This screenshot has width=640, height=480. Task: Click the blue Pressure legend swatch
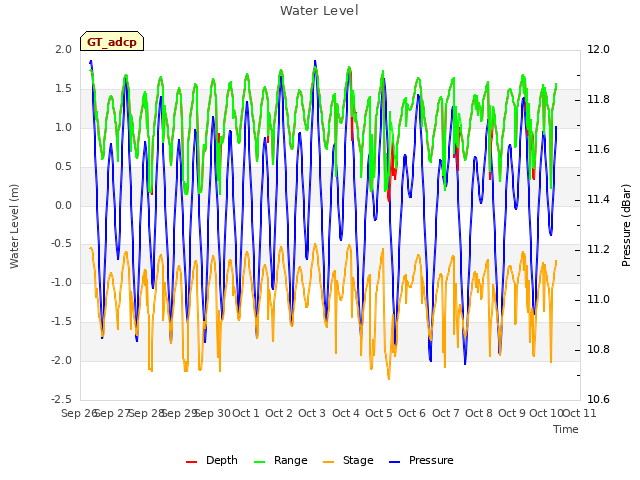click(395, 462)
